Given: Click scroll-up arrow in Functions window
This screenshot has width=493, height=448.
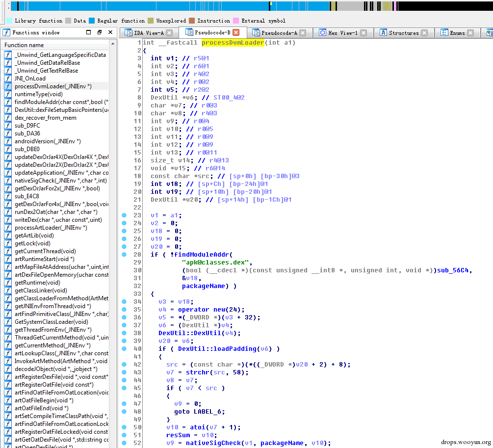Looking at the screenshot, I should (x=113, y=45).
